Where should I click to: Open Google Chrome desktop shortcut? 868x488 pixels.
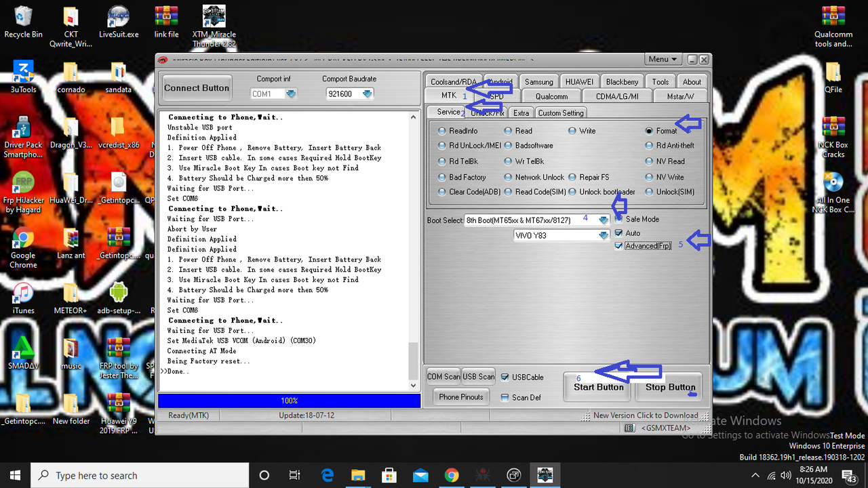click(x=23, y=248)
